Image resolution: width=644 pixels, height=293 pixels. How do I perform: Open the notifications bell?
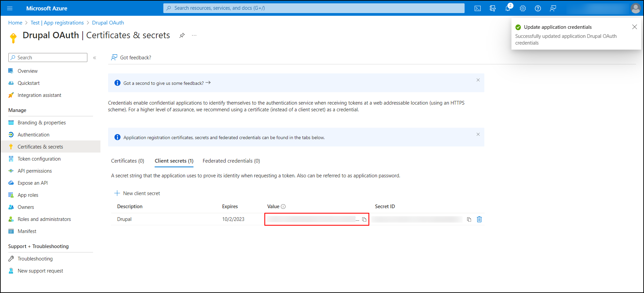point(508,8)
